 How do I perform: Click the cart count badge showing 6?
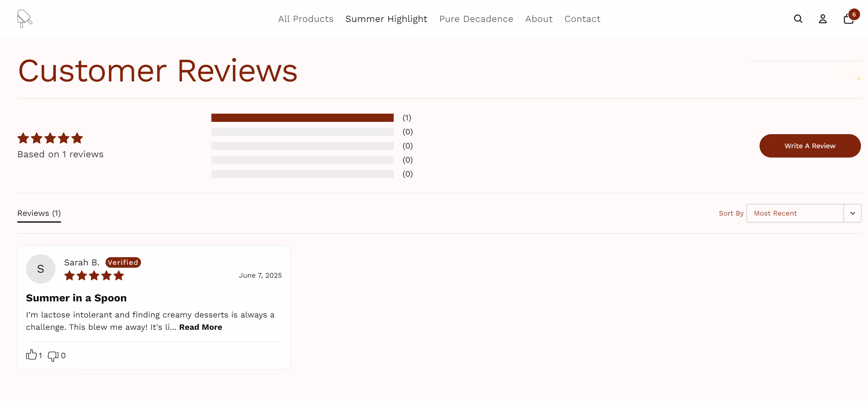(x=854, y=14)
